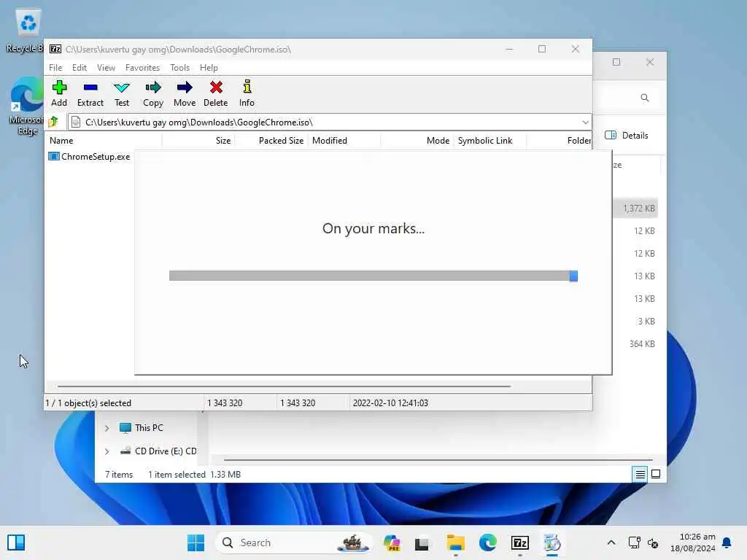Open the notification bell icon
Image resolution: width=747 pixels, height=560 pixels.
727,542
